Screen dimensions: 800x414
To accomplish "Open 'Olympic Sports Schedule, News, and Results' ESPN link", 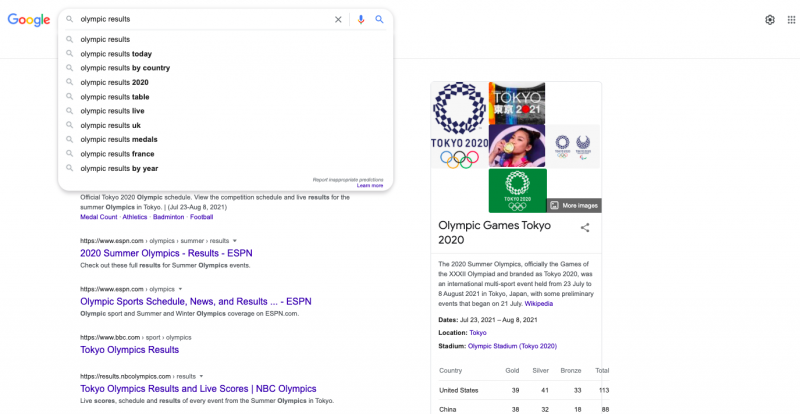I will click(195, 301).
